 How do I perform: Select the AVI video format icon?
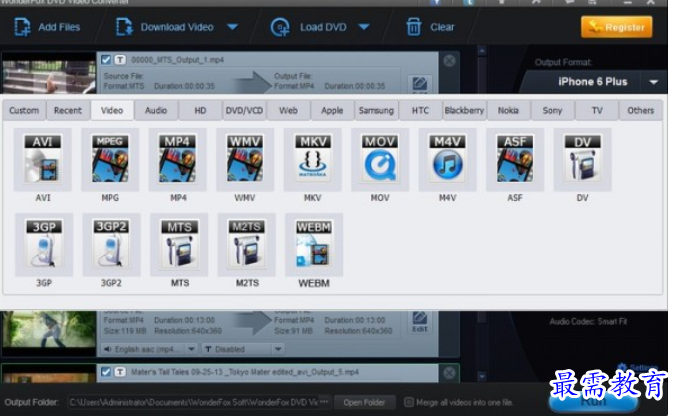(x=42, y=159)
